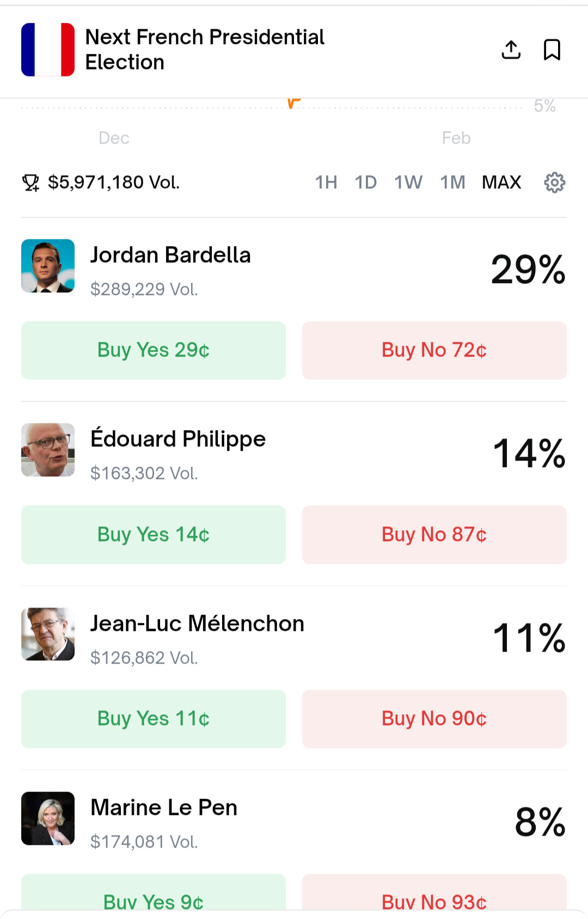588x919 pixels.
Task: Buy Yes on Bardella at 29¢
Action: pyautogui.click(x=153, y=350)
